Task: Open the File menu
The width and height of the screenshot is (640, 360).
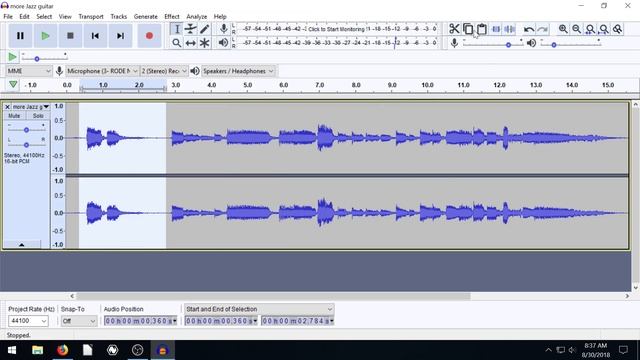Action: pyautogui.click(x=8, y=17)
